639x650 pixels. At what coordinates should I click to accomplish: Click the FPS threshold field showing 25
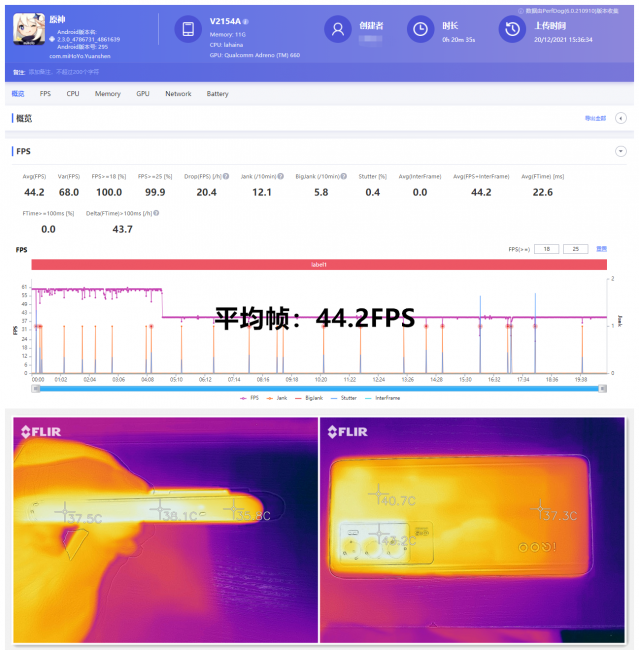point(576,249)
